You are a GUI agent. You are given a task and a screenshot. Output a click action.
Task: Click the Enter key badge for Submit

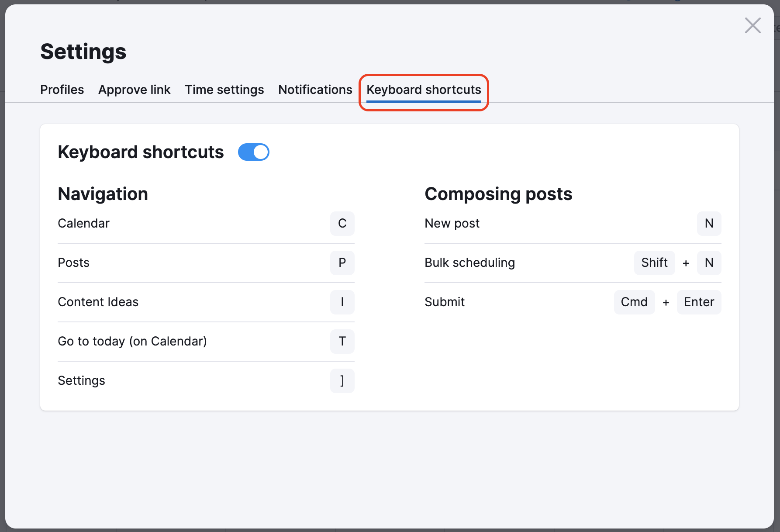click(698, 302)
